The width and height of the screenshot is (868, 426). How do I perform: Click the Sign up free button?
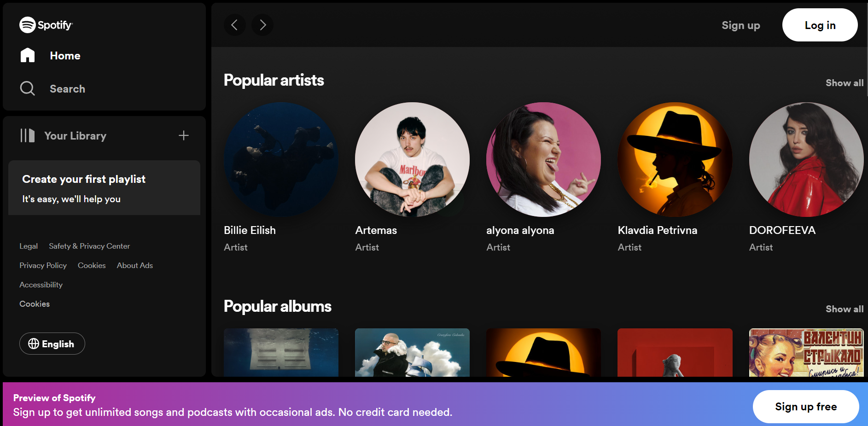(806, 407)
